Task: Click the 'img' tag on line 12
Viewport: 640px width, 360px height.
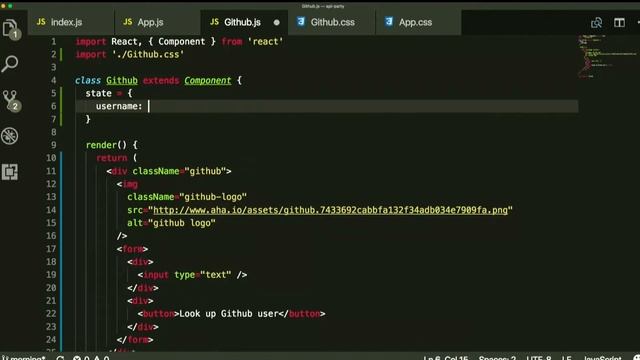Action: (130, 184)
